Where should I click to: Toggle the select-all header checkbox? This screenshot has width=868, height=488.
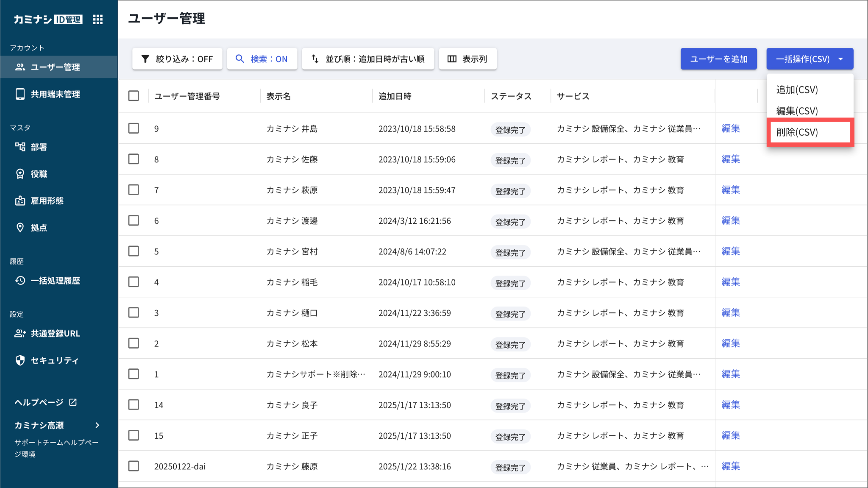[134, 96]
